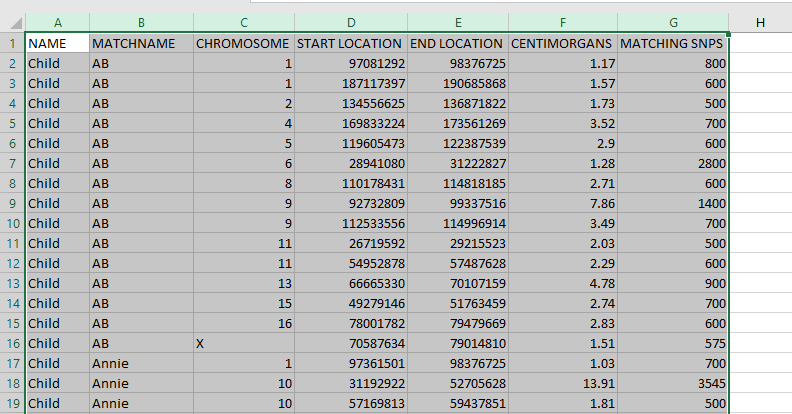Screen dimensions: 792x414
Task: Select the row 19 header
Action: click(x=12, y=403)
